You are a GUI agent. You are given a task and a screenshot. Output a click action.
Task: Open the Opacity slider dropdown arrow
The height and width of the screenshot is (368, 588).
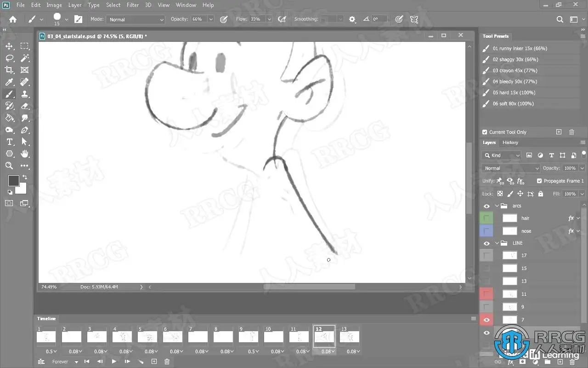coord(211,19)
